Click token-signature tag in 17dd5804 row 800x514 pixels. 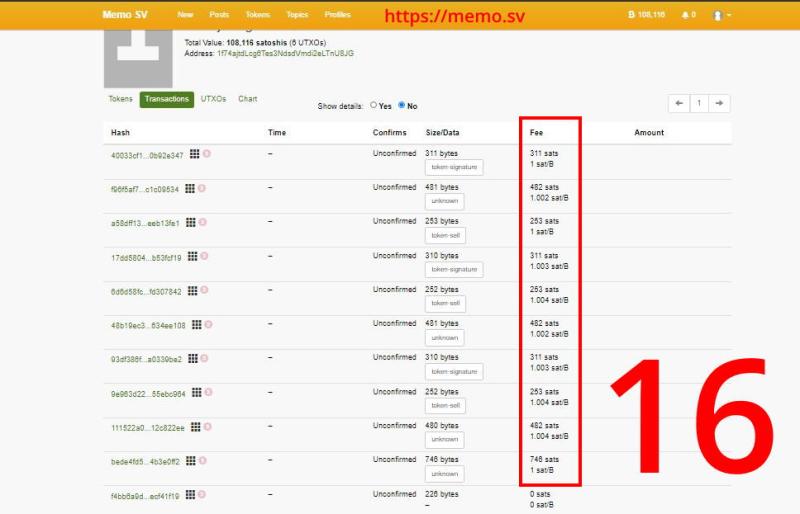454,269
